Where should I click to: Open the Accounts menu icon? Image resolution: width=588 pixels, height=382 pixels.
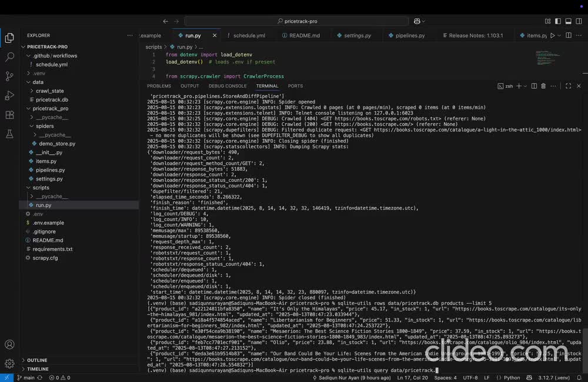tap(9, 344)
